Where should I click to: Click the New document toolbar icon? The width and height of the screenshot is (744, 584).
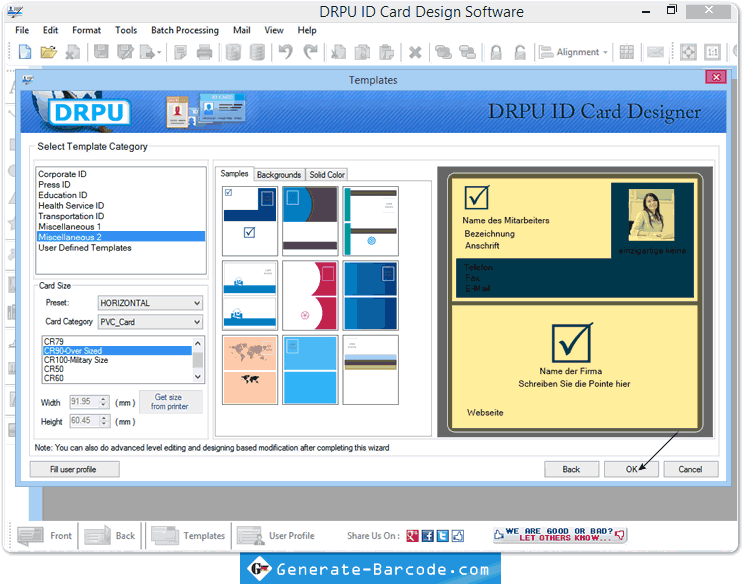pyautogui.click(x=25, y=52)
